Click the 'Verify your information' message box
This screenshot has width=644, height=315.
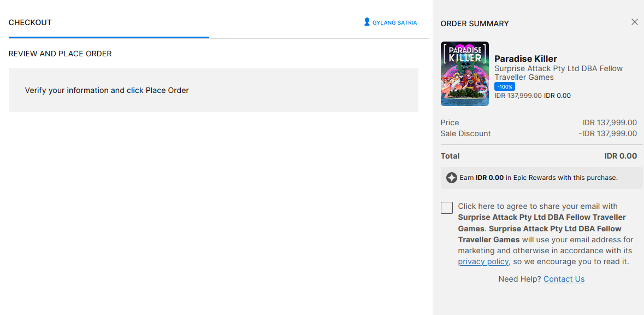coord(213,90)
